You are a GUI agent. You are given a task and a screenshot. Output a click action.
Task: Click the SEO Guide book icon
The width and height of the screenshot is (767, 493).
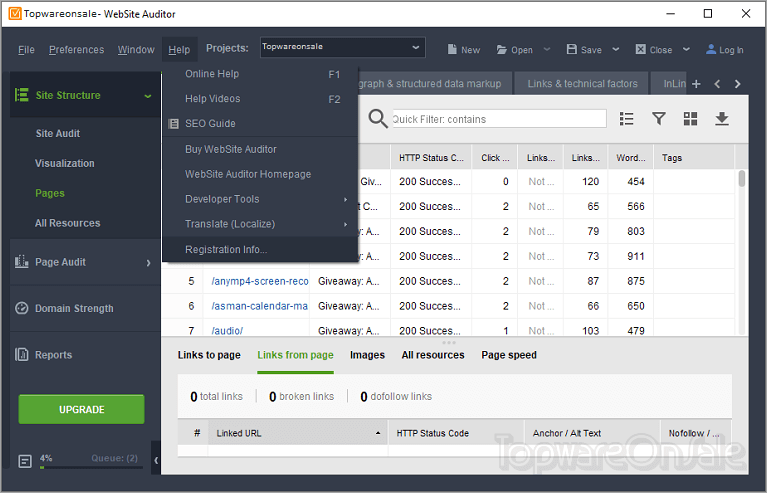[x=174, y=124]
